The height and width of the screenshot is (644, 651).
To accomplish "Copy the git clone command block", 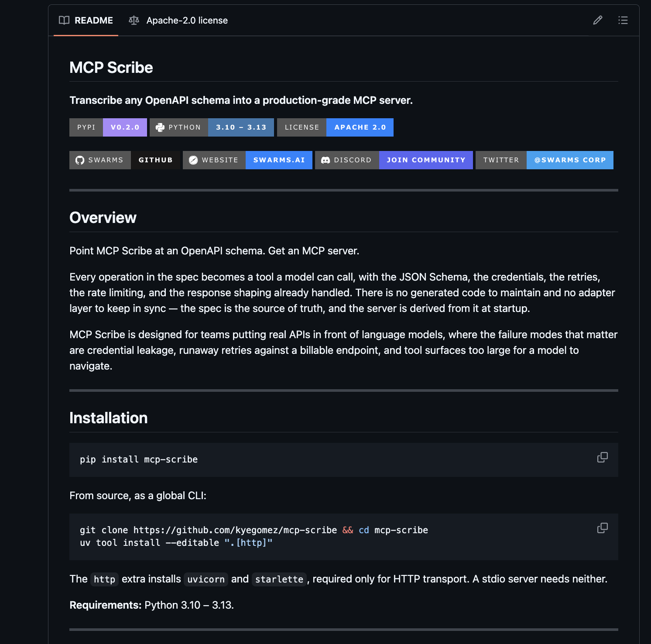I will [603, 528].
